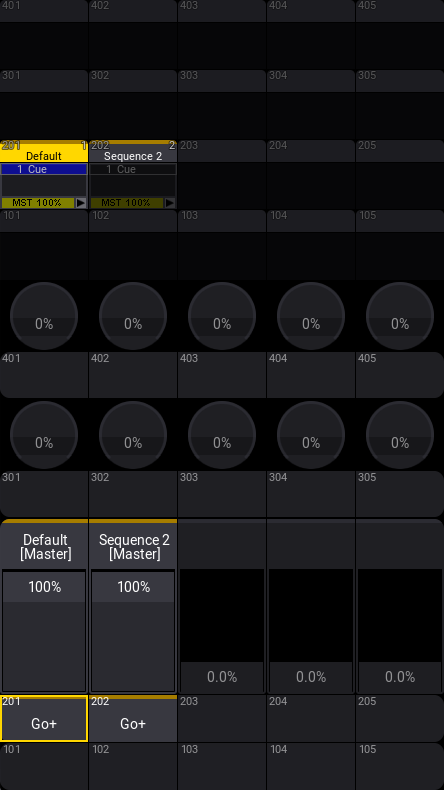Image resolution: width=444 pixels, height=790 pixels.
Task: Select the blue 1 Cue row in Default
Action: tap(44, 169)
